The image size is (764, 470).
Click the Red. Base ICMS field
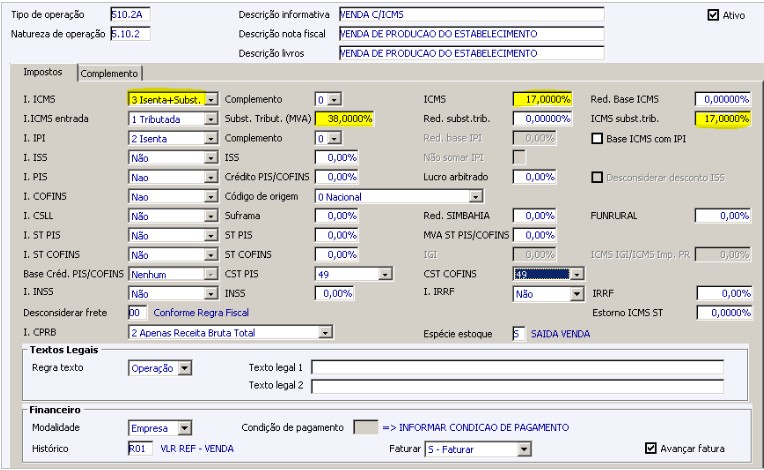[x=723, y=99]
